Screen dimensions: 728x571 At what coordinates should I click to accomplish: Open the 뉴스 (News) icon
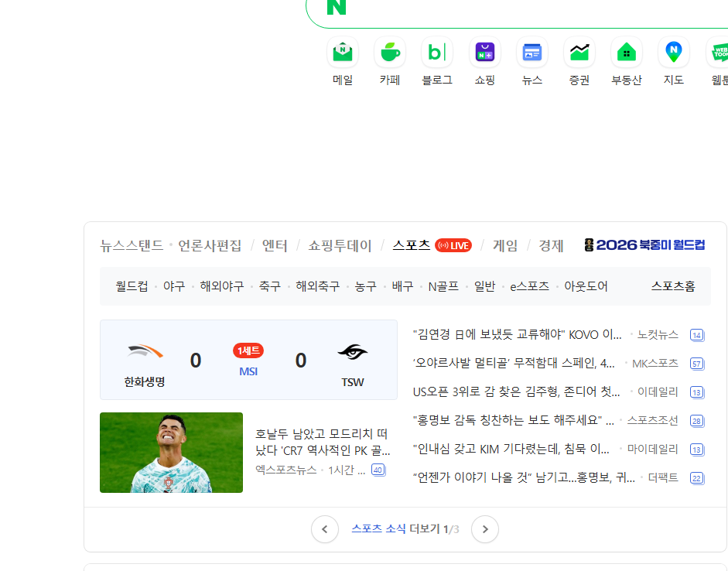pos(532,53)
